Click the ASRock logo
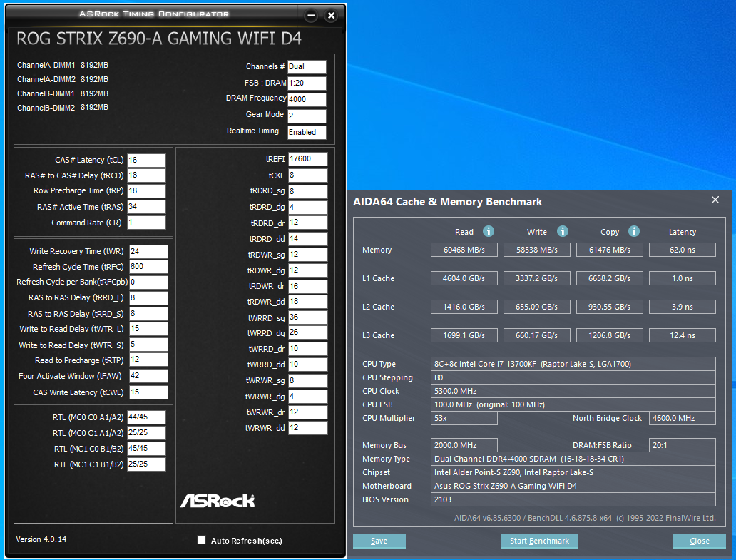Screen dimensions: 736x560 (x=218, y=501)
